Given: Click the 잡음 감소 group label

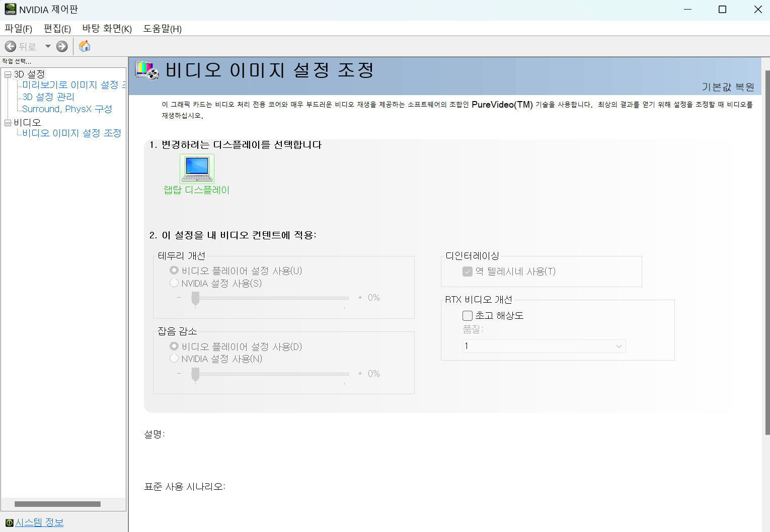Looking at the screenshot, I should [177, 331].
